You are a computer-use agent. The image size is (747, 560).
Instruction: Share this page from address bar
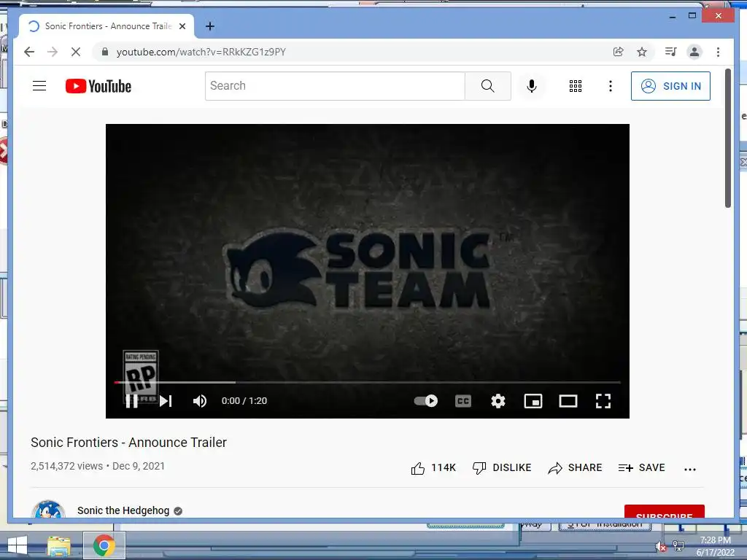(618, 52)
